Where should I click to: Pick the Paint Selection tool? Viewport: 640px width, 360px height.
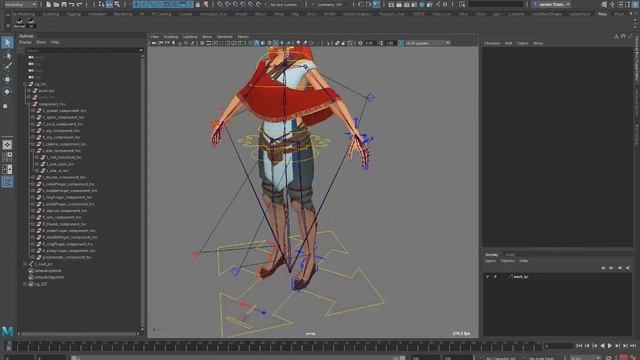pos(7,67)
